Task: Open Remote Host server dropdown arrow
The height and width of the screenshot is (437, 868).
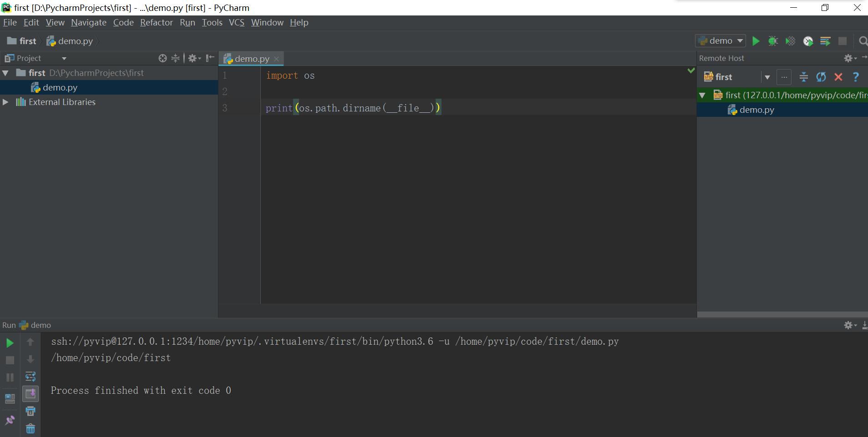Action: 767,77
